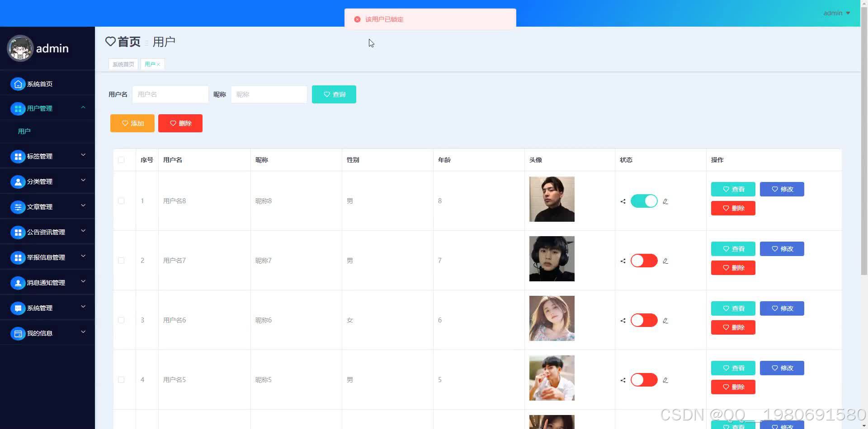Toggle the status switch for 用户名5
868x429 pixels.
(x=644, y=380)
